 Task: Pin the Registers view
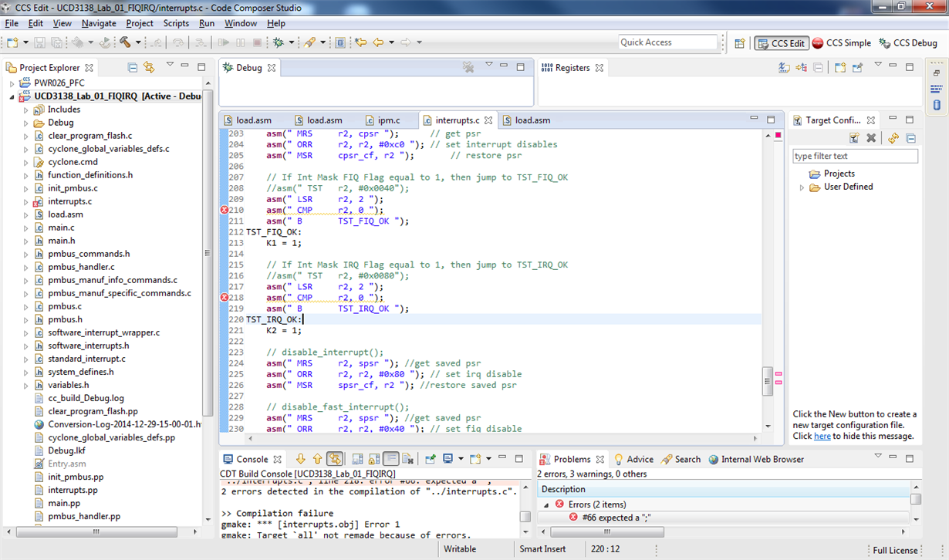857,68
